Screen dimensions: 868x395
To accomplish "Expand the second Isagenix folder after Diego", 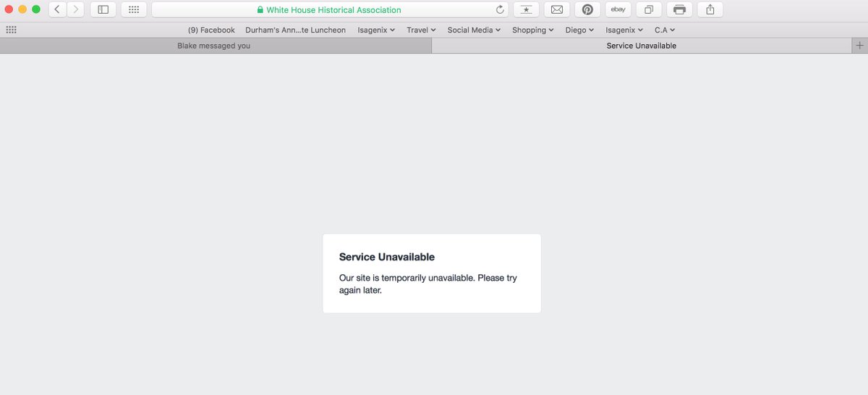I will coord(624,30).
